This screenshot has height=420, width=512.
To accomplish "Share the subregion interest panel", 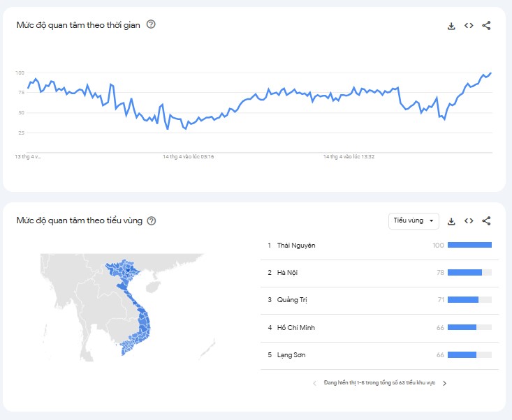I will click(x=487, y=221).
